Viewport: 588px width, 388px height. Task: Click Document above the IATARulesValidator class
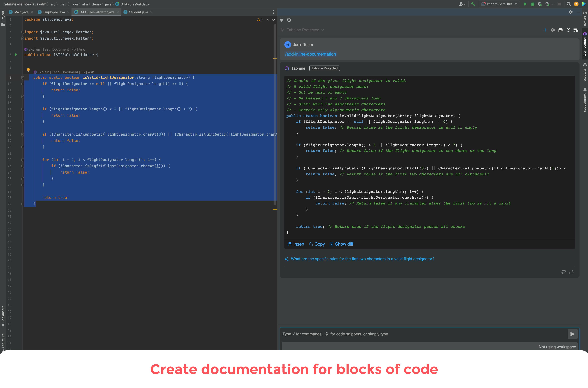(x=61, y=49)
